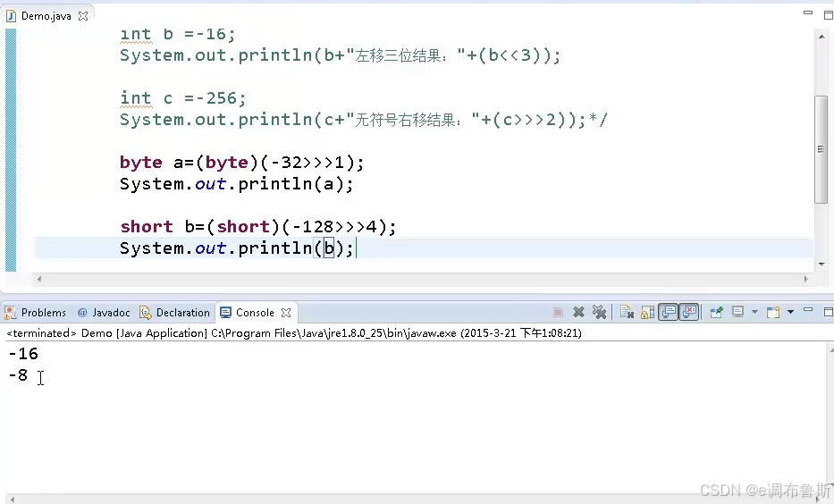Switch to the Javadoc tab
The width and height of the screenshot is (834, 504).
tap(104, 313)
